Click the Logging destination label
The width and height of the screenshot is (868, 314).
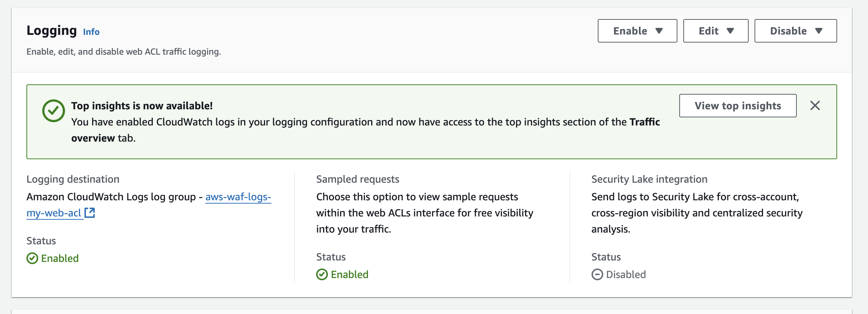click(x=73, y=179)
